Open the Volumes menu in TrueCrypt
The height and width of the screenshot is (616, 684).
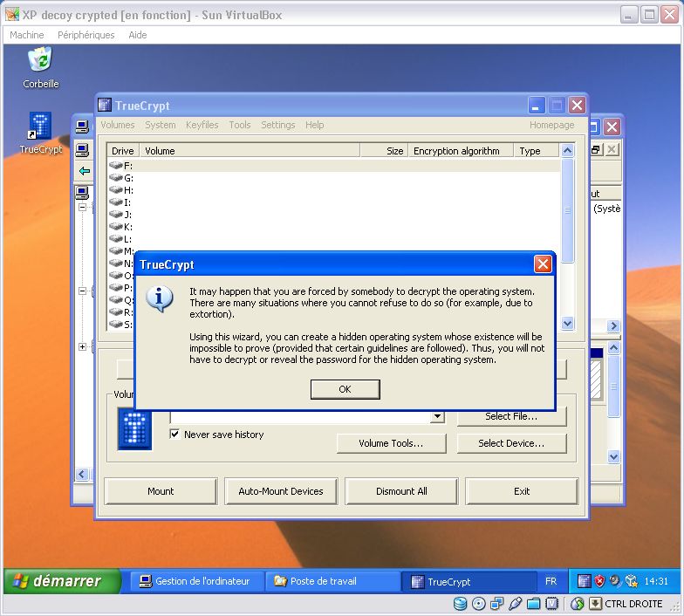tap(117, 125)
